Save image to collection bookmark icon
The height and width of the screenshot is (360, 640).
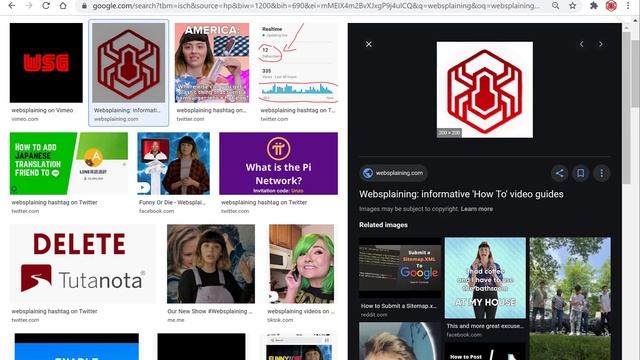tap(580, 173)
